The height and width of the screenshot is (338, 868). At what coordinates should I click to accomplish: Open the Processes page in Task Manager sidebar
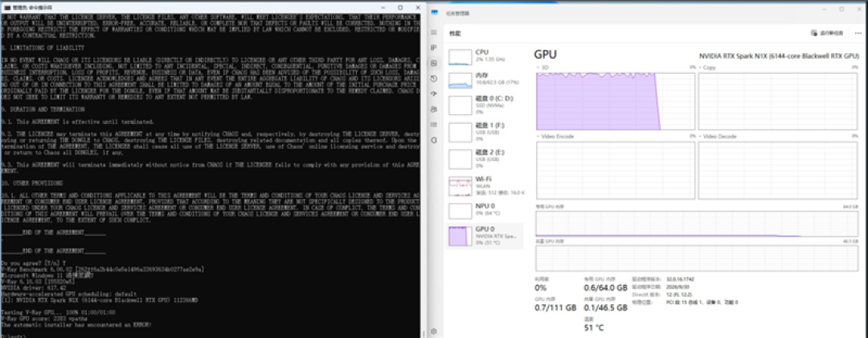434,47
